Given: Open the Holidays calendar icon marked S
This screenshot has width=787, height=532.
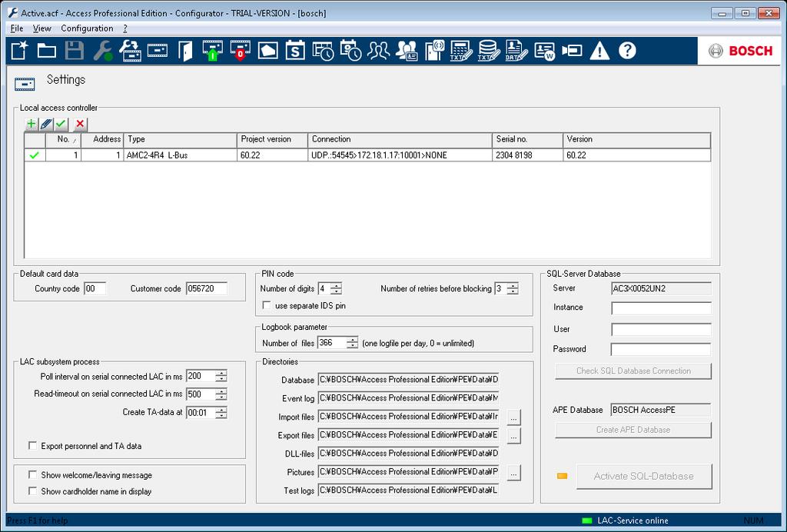Looking at the screenshot, I should pos(295,51).
